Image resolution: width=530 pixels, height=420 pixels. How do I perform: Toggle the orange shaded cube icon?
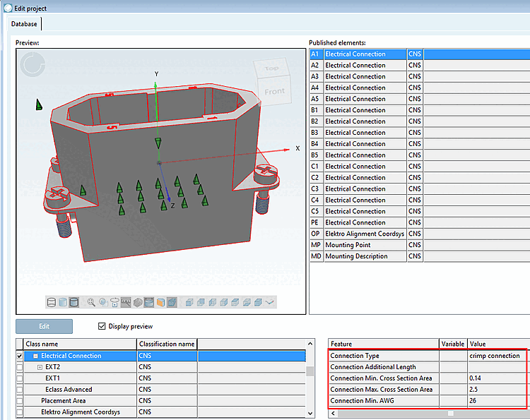click(x=160, y=302)
